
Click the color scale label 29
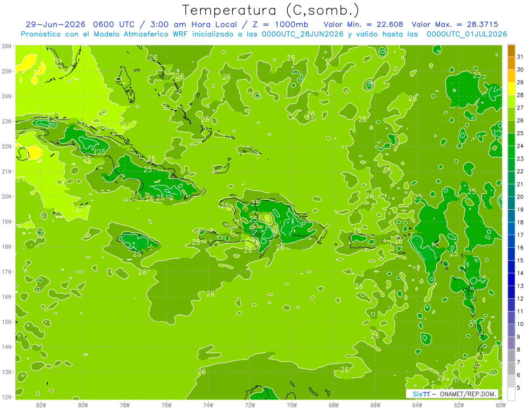pos(520,82)
